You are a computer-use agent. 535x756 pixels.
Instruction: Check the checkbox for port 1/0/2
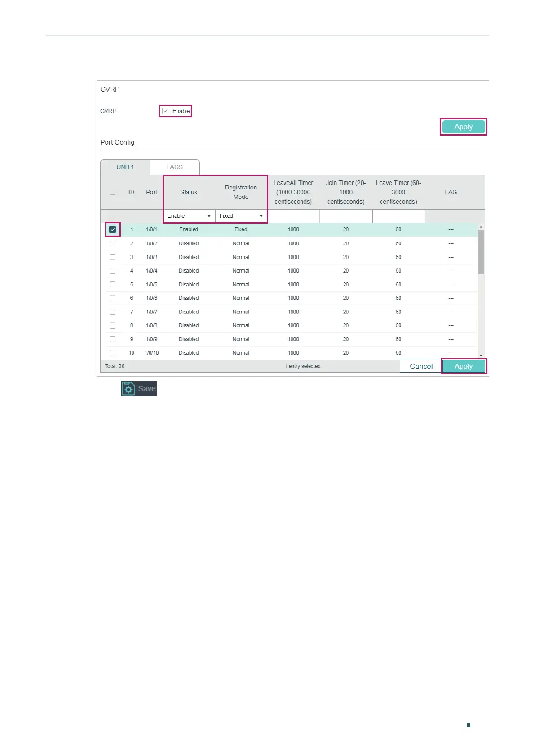click(x=112, y=243)
